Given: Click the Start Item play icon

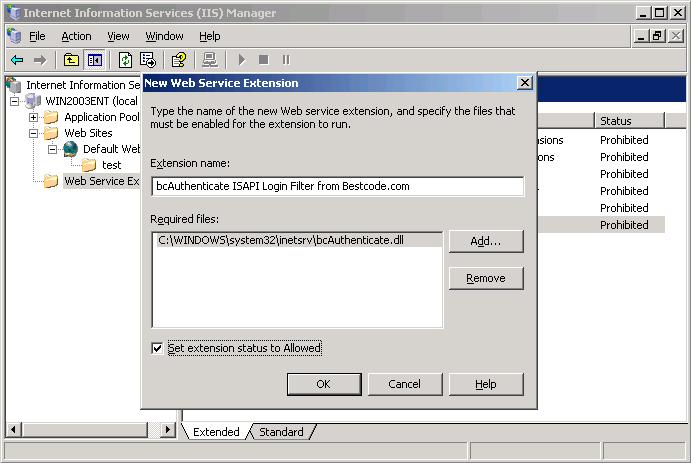Looking at the screenshot, I should pos(241,60).
